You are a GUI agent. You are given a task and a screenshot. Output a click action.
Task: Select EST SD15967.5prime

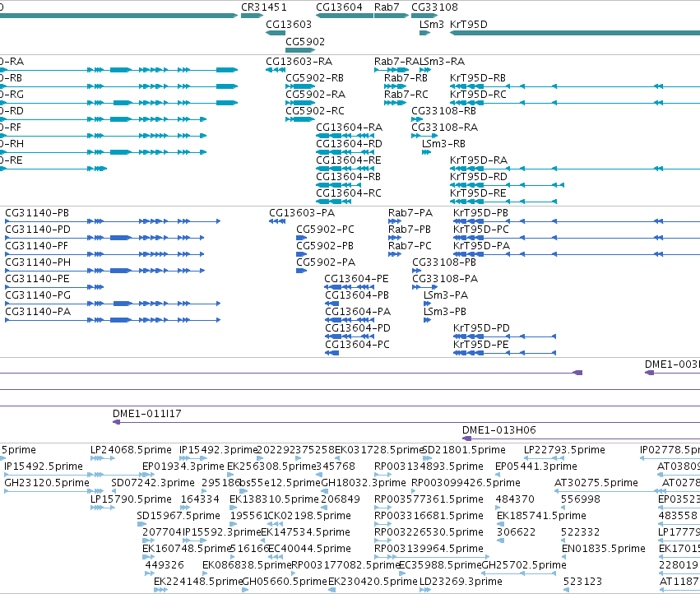point(178,517)
